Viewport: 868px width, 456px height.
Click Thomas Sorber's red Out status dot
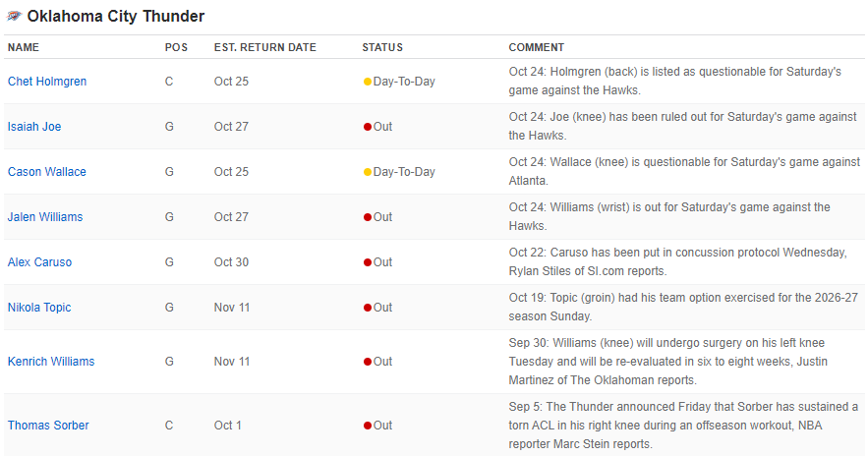[368, 426]
